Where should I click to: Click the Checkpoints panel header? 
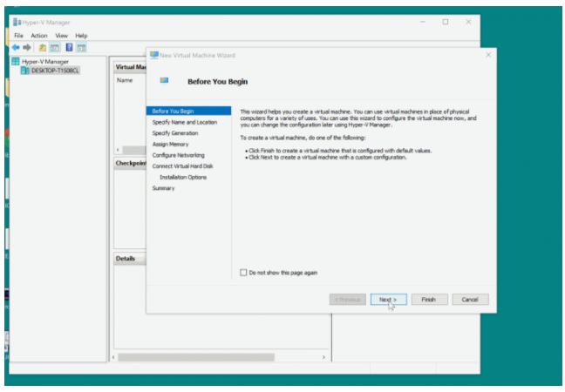(131, 163)
